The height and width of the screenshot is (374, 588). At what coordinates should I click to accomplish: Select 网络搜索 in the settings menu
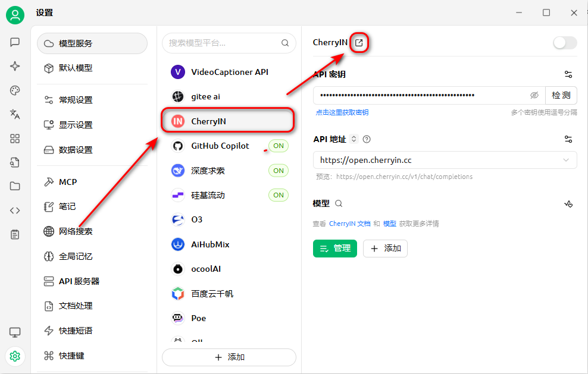tap(92, 232)
